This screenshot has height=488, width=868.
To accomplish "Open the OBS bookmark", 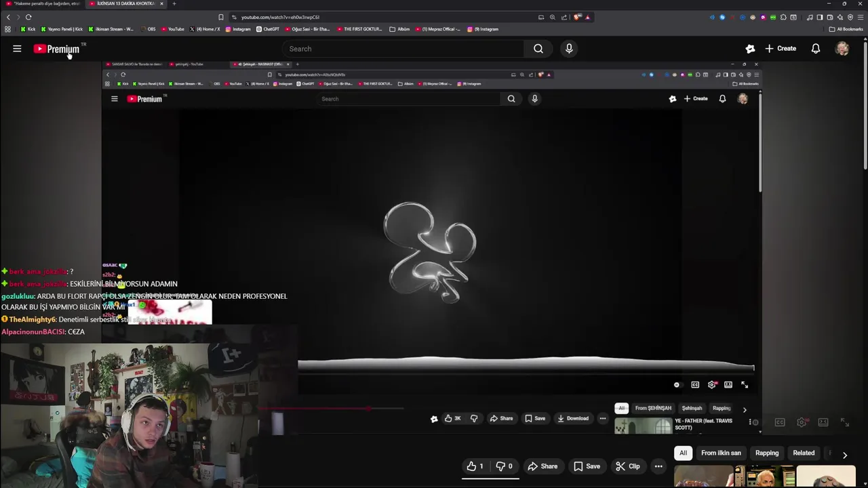I will 148,29.
